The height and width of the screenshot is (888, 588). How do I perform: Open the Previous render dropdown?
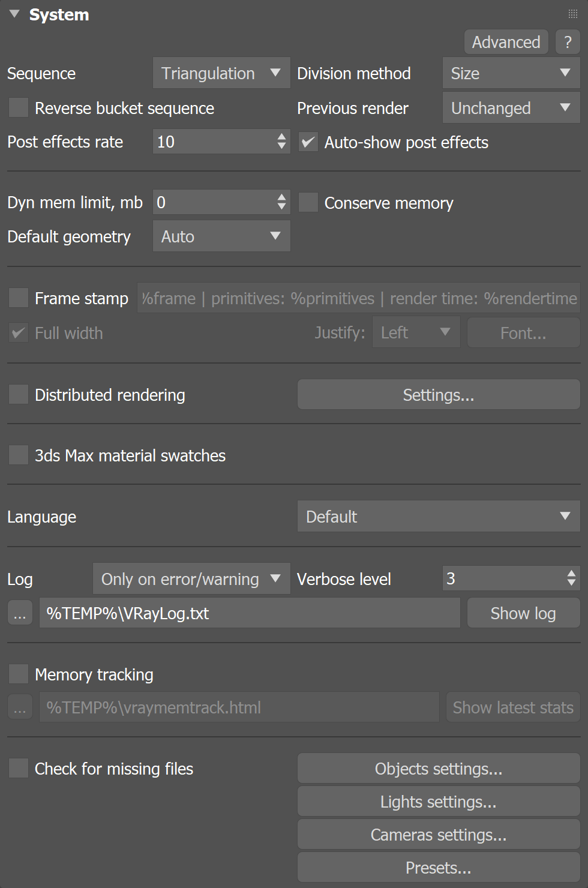tap(511, 107)
